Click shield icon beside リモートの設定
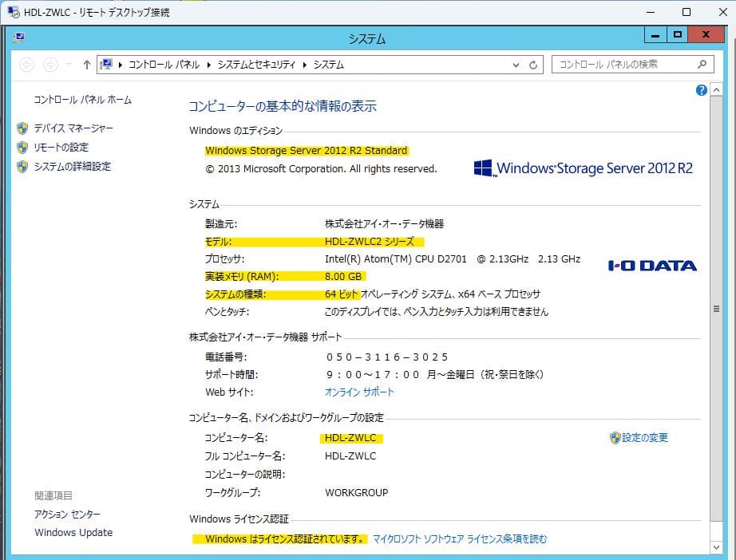The height and width of the screenshot is (560, 736). click(22, 148)
